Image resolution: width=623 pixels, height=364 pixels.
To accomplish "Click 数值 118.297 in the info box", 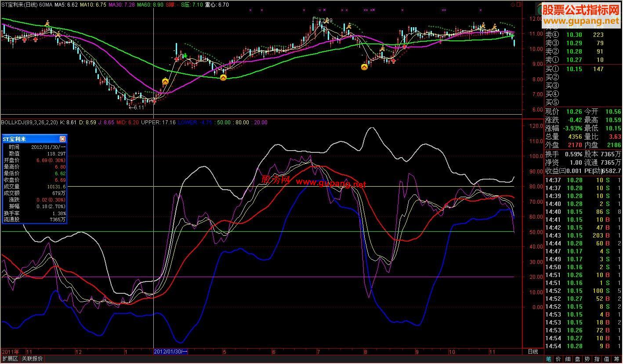I will tap(34, 154).
